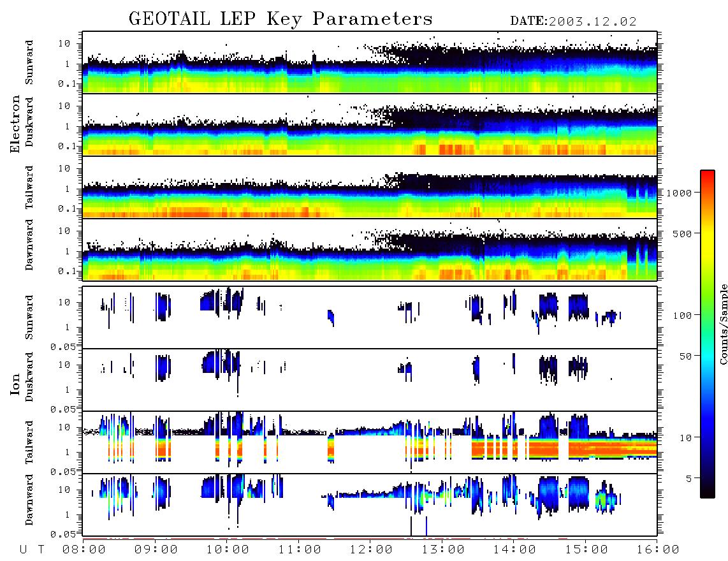728x561 pixels.
Task: Click the 12:00 time tick label
Action: (372, 550)
